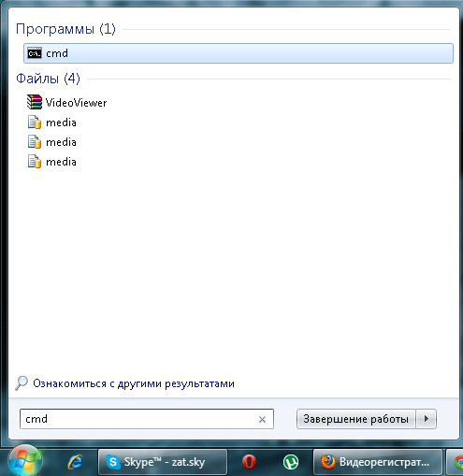Click the Windows Start orb
Viewport: 463px width, 476px height.
coord(25,461)
